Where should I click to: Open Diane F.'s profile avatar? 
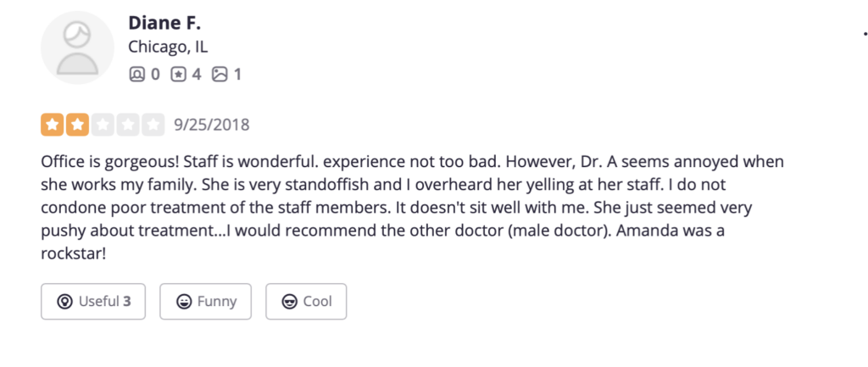(x=77, y=47)
